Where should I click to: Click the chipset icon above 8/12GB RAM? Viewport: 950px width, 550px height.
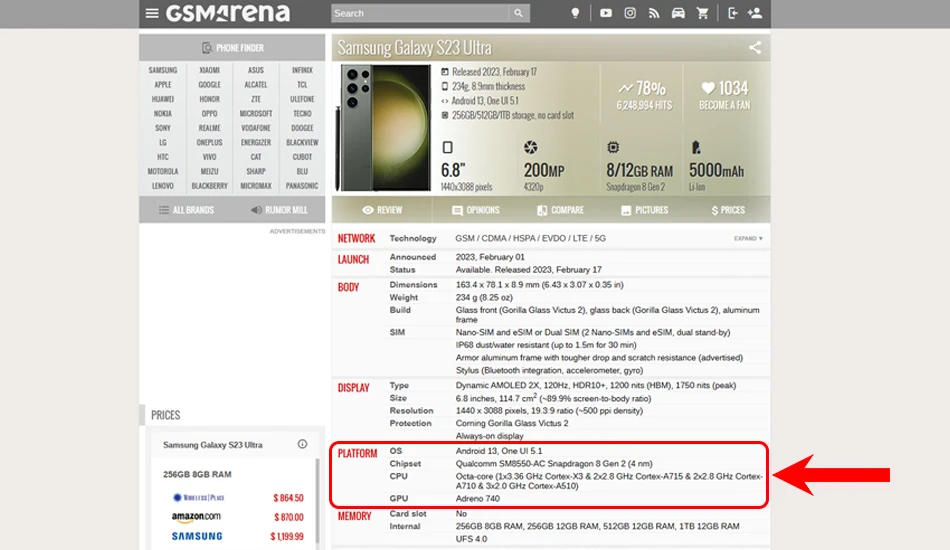613,147
